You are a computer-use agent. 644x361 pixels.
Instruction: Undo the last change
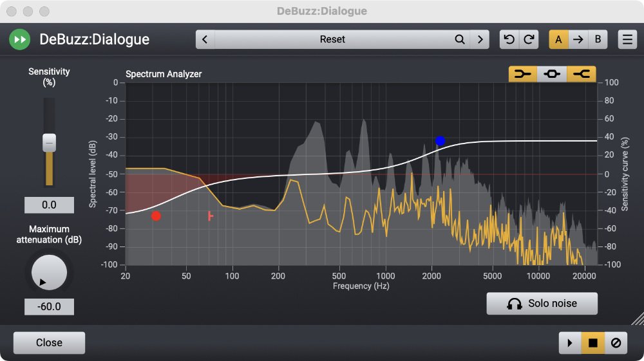coord(509,39)
